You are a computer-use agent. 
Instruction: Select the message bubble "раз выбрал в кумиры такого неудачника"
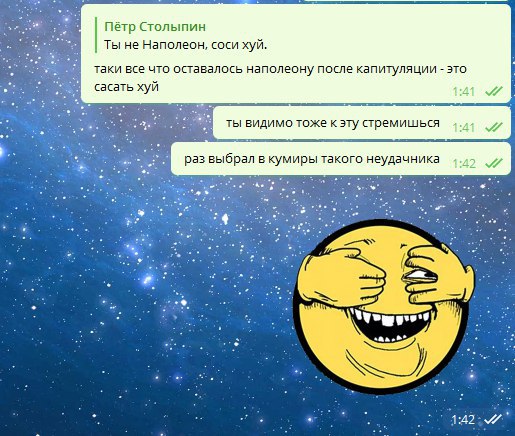point(341,159)
